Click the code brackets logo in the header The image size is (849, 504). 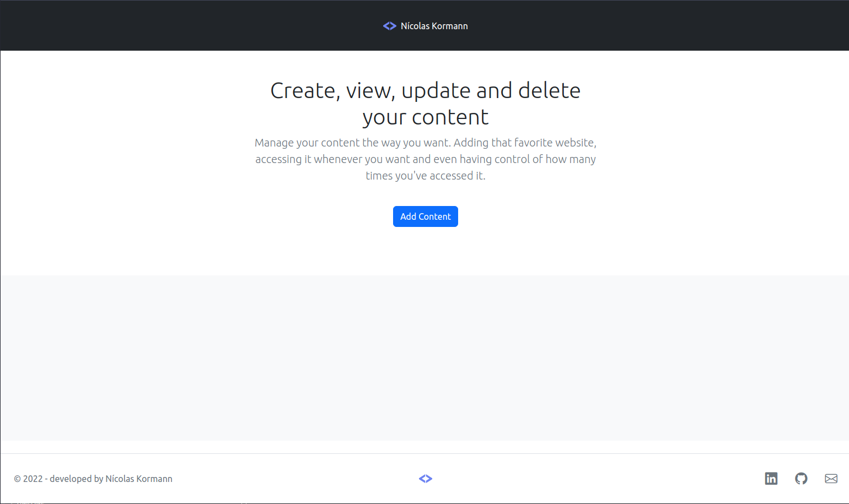click(x=390, y=25)
